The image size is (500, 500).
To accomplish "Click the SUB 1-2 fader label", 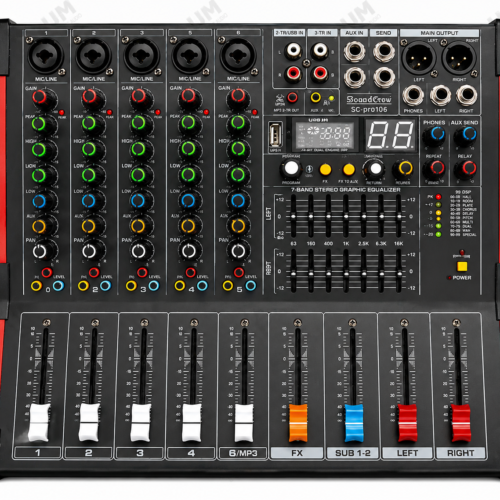I will click(x=353, y=453).
